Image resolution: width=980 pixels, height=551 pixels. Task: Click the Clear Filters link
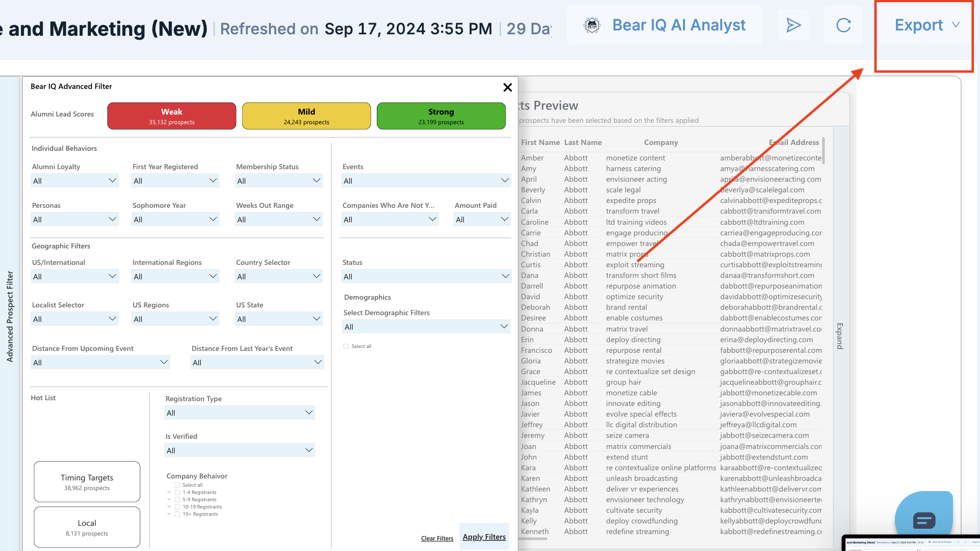coord(437,538)
